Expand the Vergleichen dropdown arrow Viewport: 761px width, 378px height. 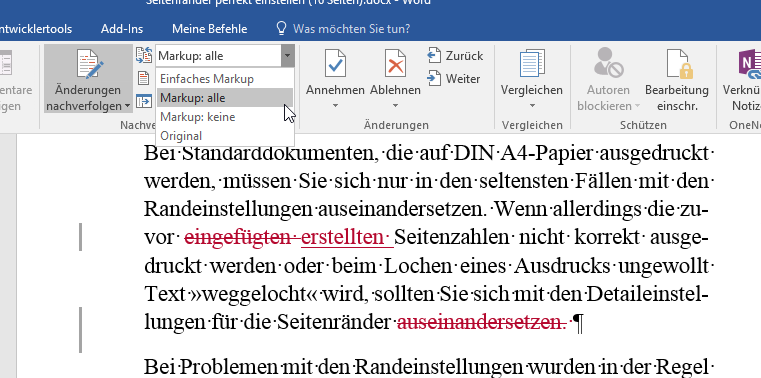pos(532,105)
